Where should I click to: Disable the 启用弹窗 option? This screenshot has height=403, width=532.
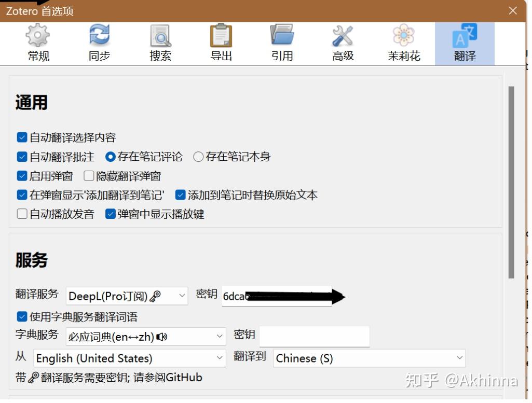(x=22, y=176)
